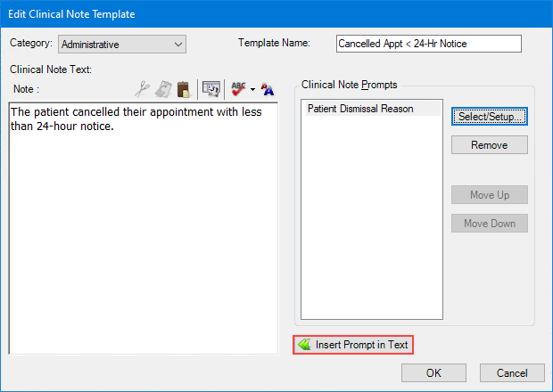553x392 pixels.
Task: Click the Move Down button
Action: point(489,224)
